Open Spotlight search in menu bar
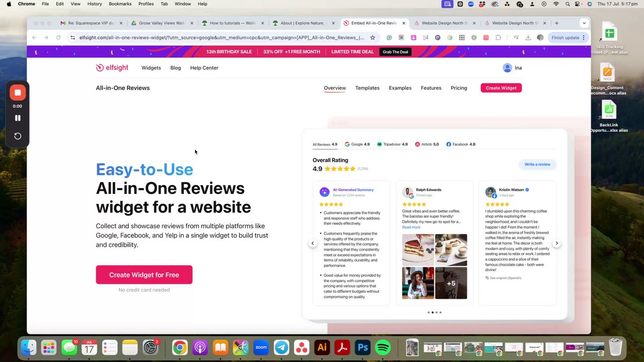Image resolution: width=644 pixels, height=362 pixels. (568, 4)
